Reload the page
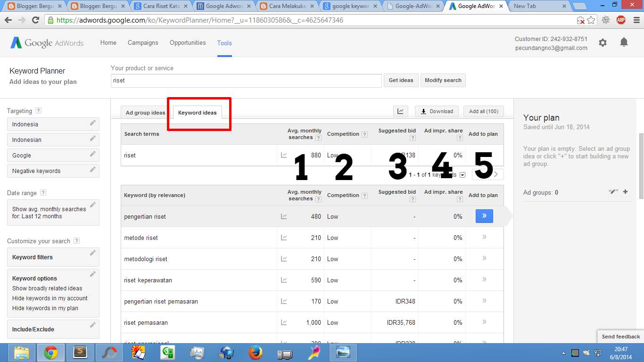This screenshot has height=362, width=644. click(x=35, y=20)
